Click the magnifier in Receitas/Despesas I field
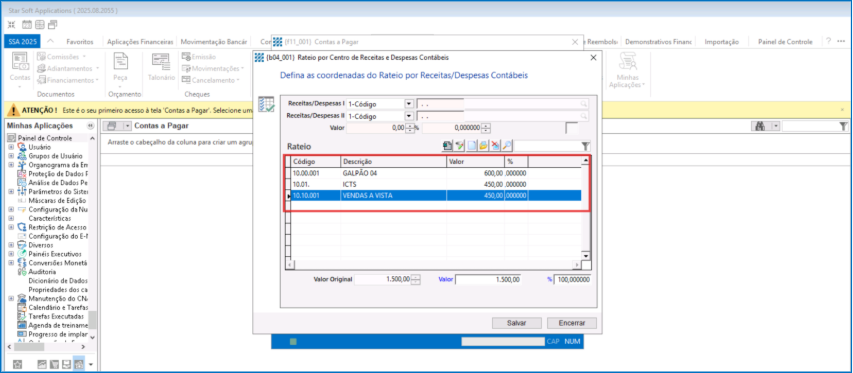853x373 pixels. coord(584,103)
